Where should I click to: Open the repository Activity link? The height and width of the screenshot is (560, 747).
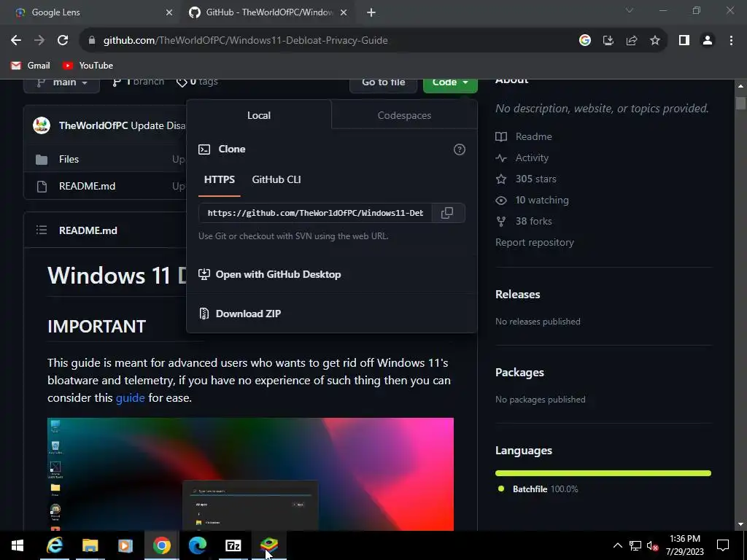pyautogui.click(x=522, y=157)
